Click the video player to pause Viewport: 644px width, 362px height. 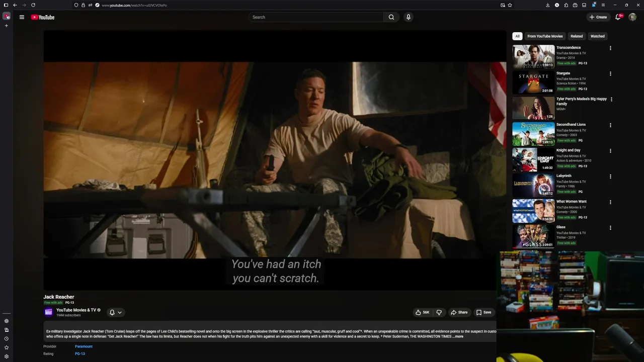(x=275, y=160)
